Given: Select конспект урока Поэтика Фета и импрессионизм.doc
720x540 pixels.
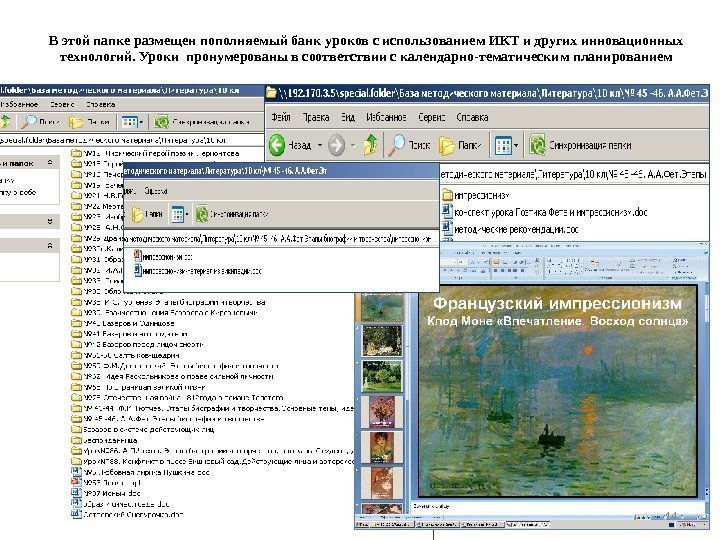Looking at the screenshot, I should coord(545,212).
